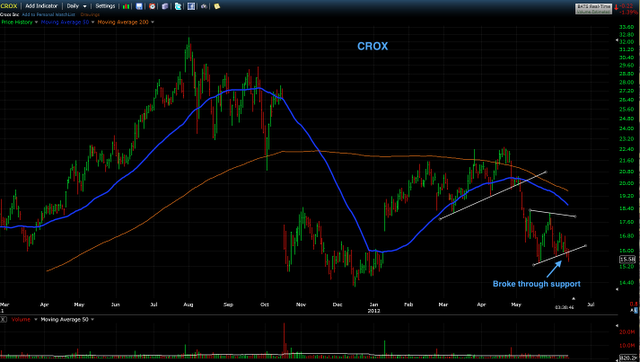Click the 20.0M volume axis label

click(626, 332)
